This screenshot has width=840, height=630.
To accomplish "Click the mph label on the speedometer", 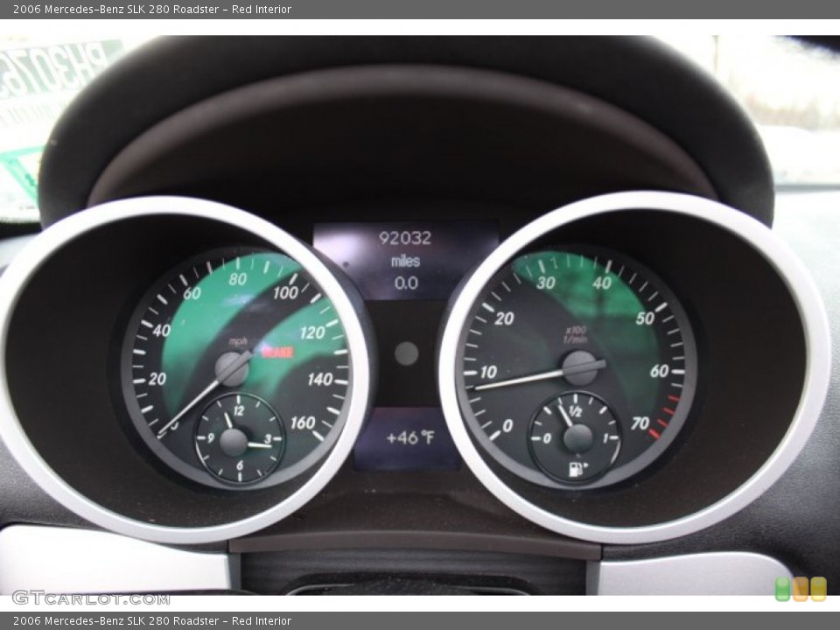I will pos(238,341).
